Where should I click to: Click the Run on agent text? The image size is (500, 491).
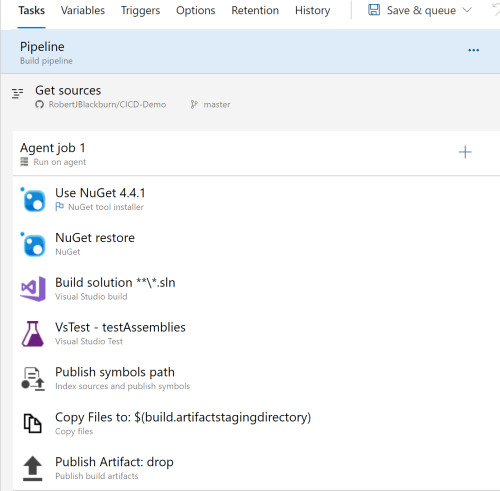click(60, 162)
